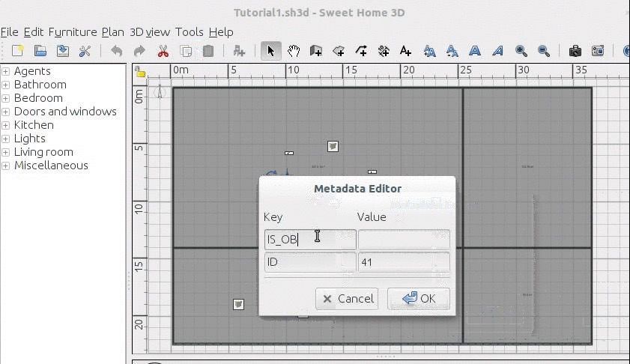Activate the Pan hand tool
The height and width of the screenshot is (364, 630).
(x=294, y=51)
